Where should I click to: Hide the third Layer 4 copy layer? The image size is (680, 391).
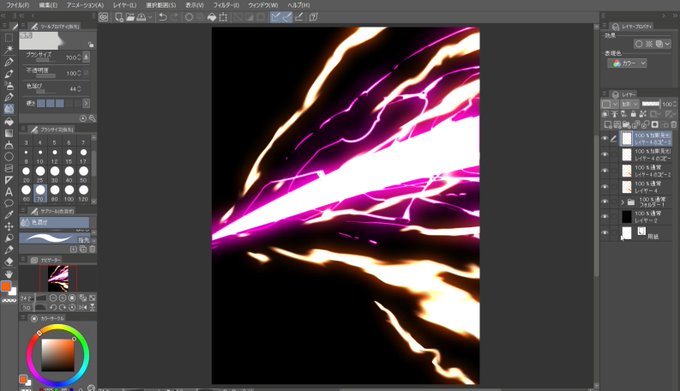[605, 171]
